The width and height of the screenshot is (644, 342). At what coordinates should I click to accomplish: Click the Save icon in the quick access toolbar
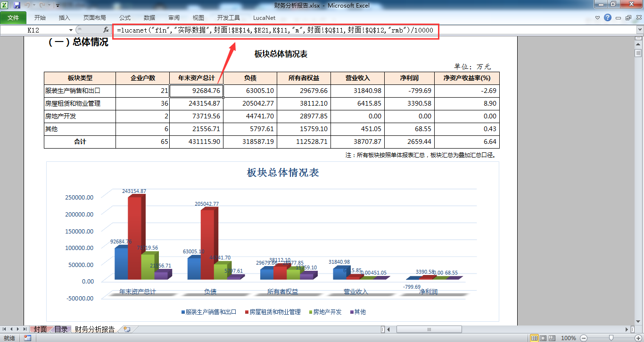pos(17,6)
